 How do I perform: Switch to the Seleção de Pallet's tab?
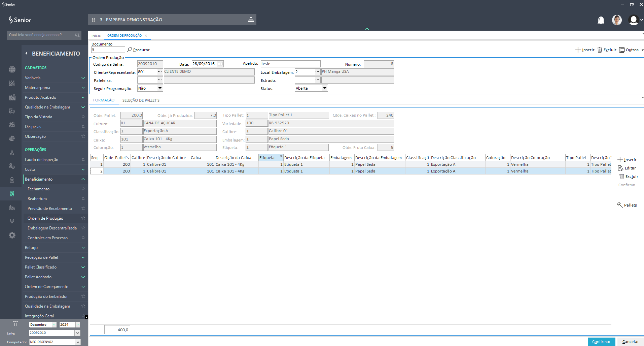[x=141, y=100]
